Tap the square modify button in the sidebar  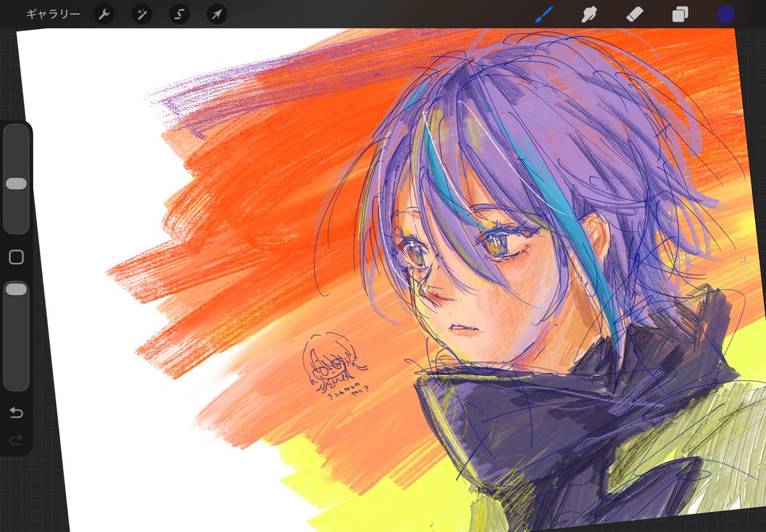tap(16, 257)
